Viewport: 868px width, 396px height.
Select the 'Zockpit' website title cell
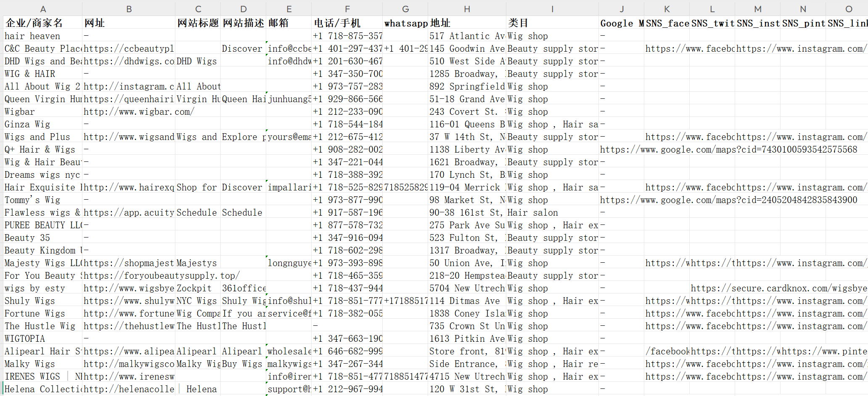(x=198, y=288)
